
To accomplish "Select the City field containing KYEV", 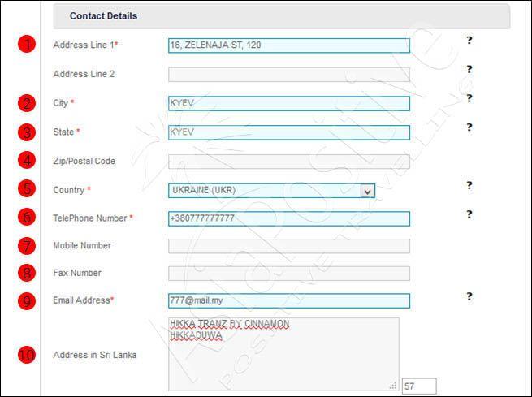I will (x=288, y=103).
